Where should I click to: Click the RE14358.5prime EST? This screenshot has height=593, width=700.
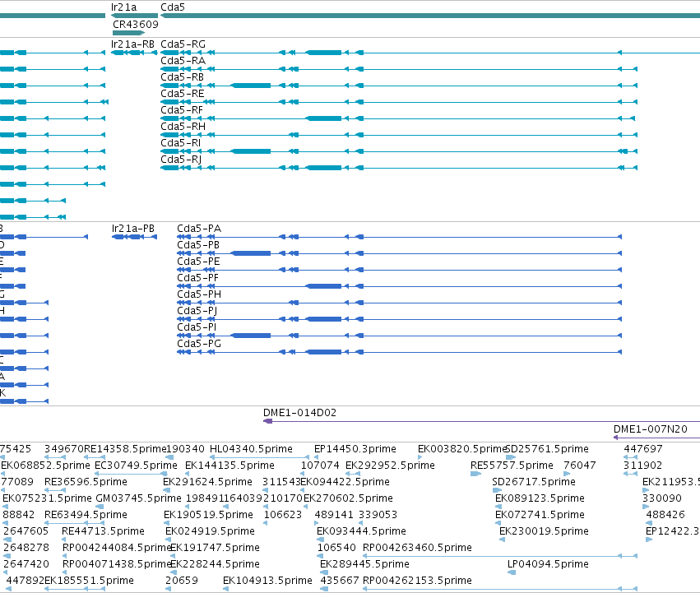pyautogui.click(x=95, y=457)
